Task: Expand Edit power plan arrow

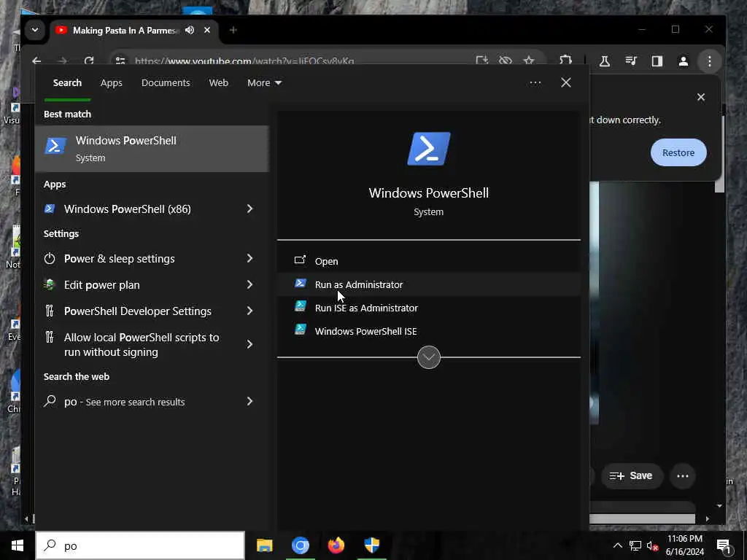Action: pyautogui.click(x=249, y=285)
